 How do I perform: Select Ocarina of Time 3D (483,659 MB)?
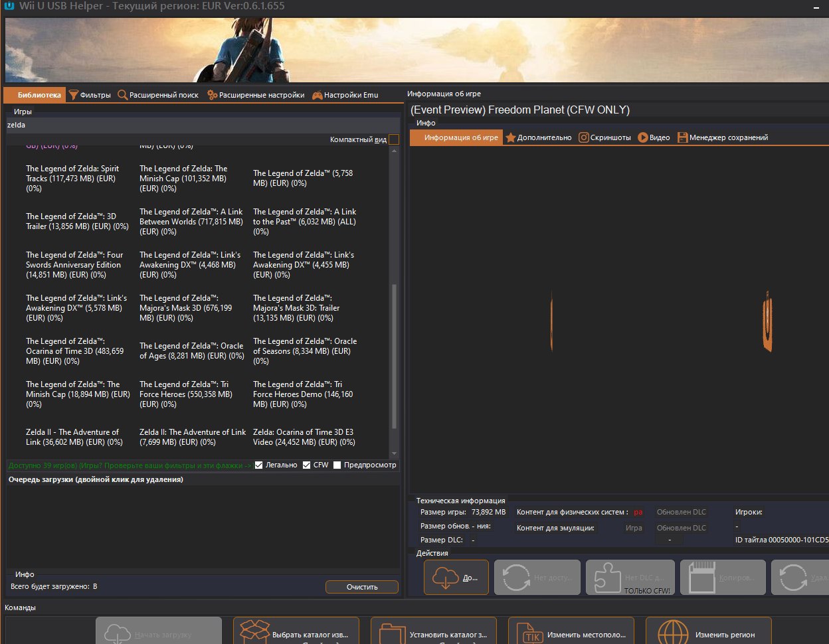(75, 351)
